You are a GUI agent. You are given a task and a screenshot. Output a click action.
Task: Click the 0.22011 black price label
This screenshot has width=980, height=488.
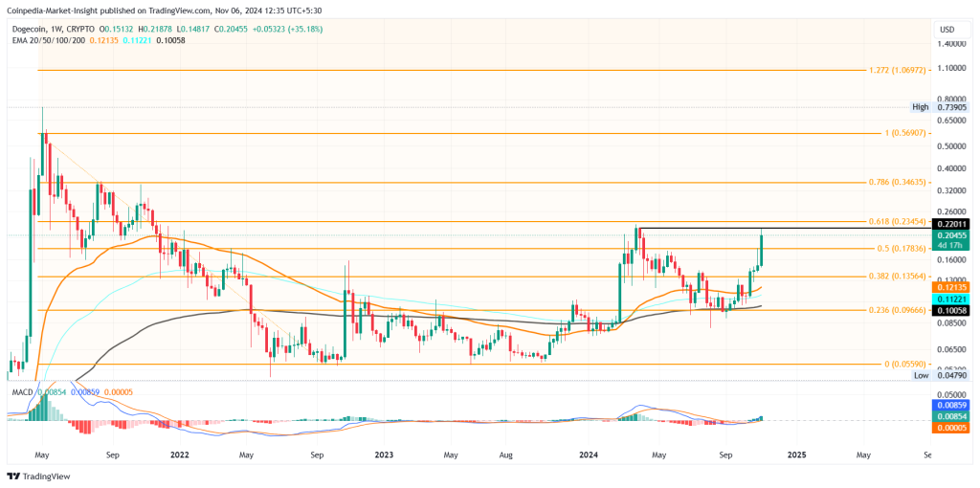(x=952, y=224)
